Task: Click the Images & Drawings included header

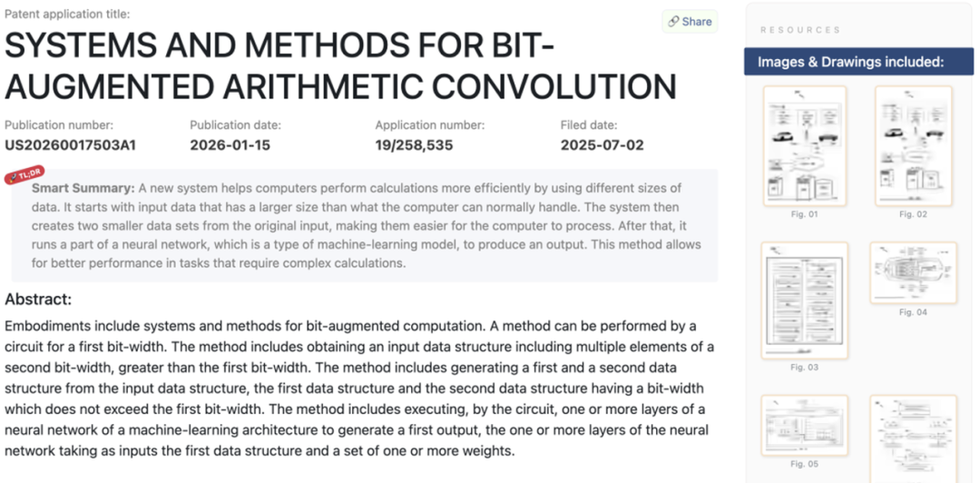Action: click(x=851, y=62)
